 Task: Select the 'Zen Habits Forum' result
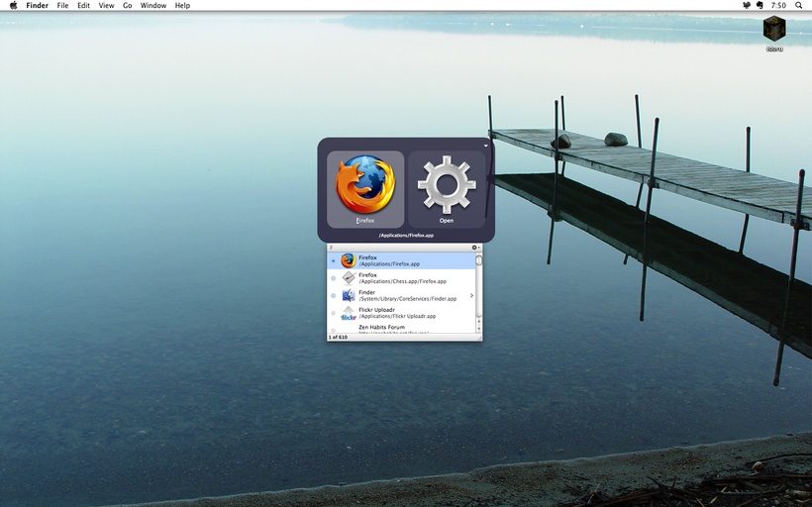click(381, 328)
